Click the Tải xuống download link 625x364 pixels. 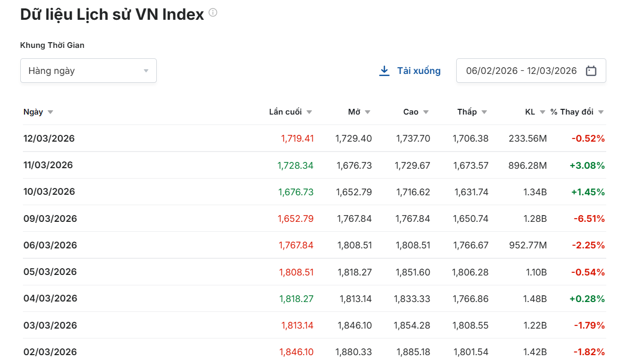point(418,71)
